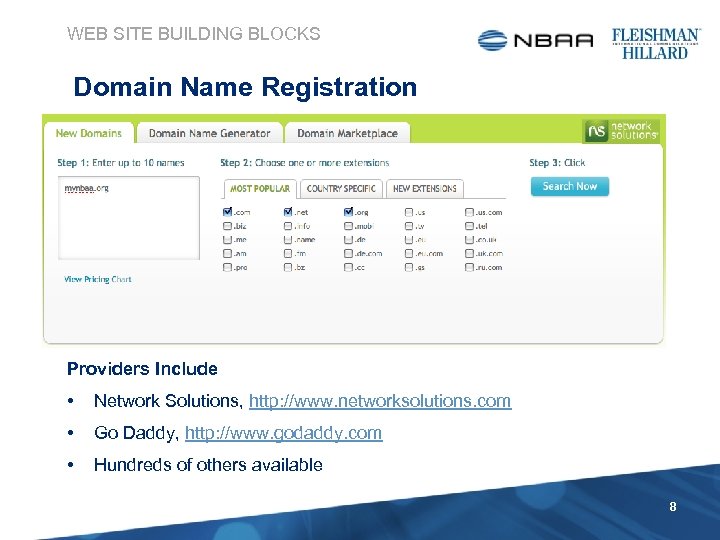Select the New Domains tab
Viewport: 720px width, 540px height.
pyautogui.click(x=89, y=133)
